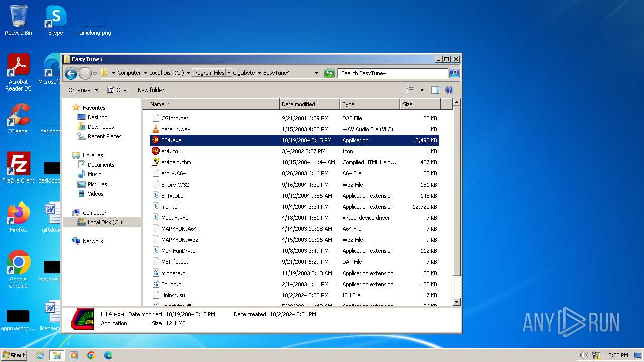Select the CGInfo.dat file icon
Image resolution: width=644 pixels, height=362 pixels.
(155, 118)
